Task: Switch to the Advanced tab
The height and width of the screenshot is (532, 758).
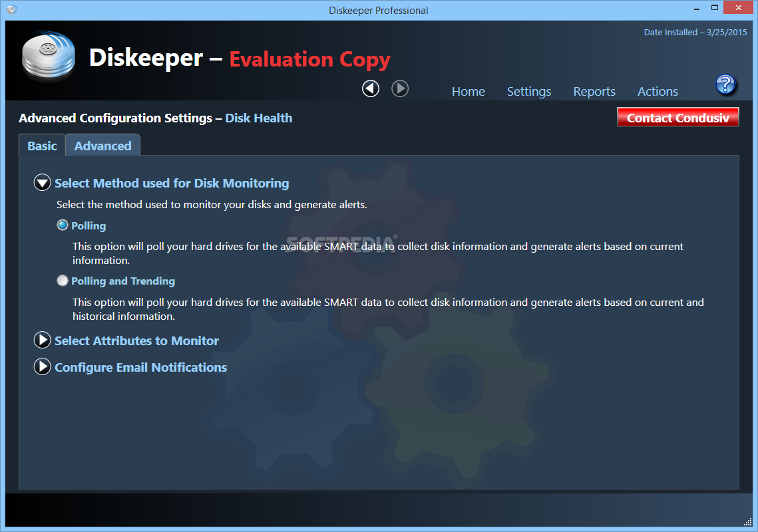Action: 103,146
